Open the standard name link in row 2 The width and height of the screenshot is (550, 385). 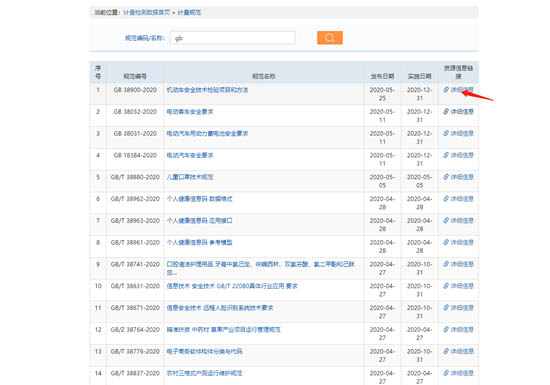(x=190, y=112)
